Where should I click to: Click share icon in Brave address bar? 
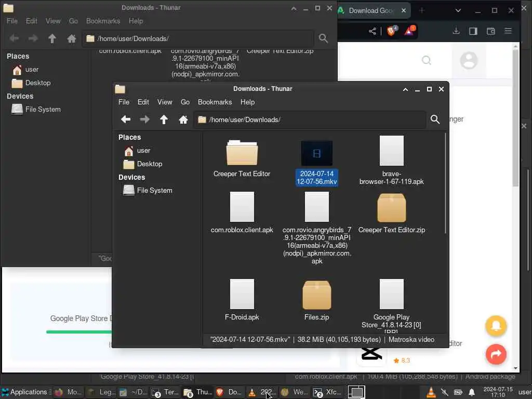(373, 31)
